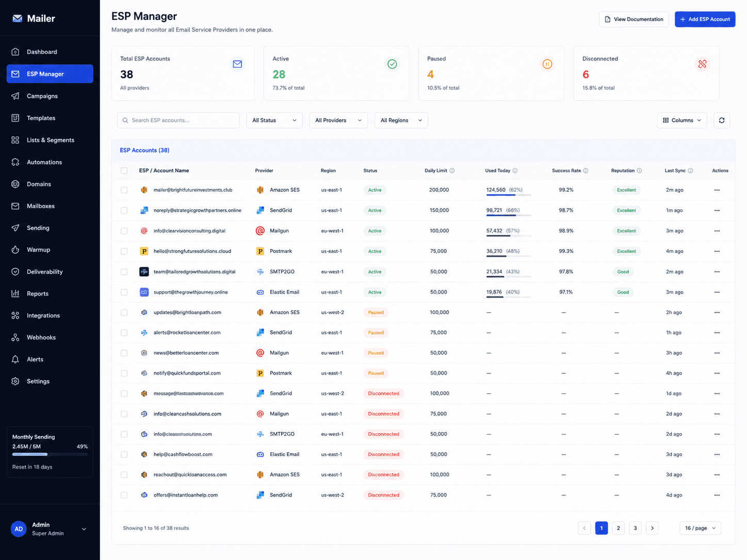Viewport: 747px width, 560px height.
Task: Click the info icon next to Reputation
Action: pos(639,171)
